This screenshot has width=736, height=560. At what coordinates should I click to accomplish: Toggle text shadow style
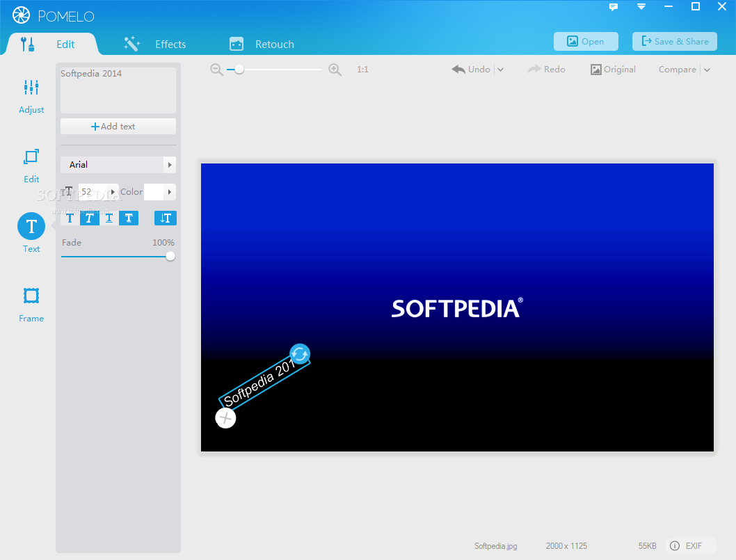[129, 218]
